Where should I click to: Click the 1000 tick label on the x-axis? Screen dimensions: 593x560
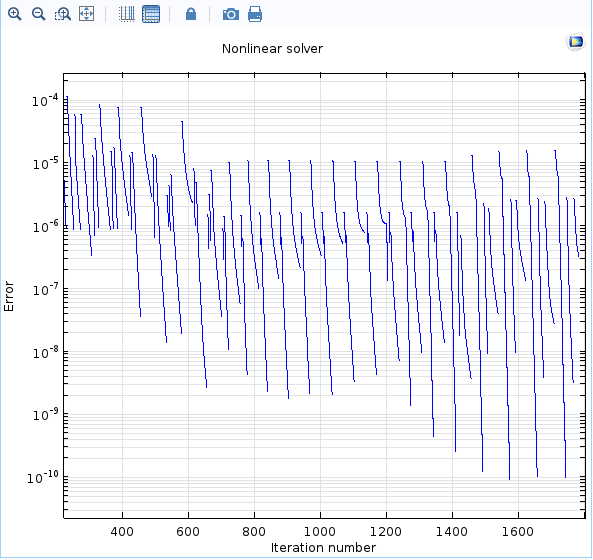pyautogui.click(x=320, y=532)
